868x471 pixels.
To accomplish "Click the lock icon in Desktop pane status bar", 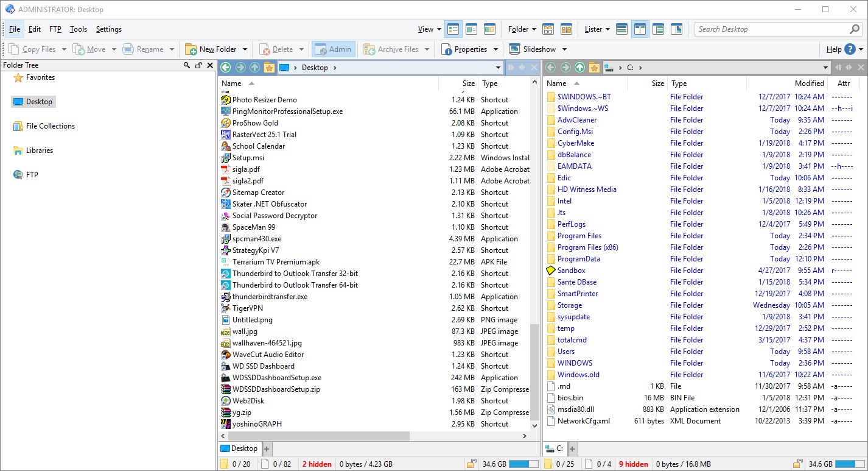I will click(x=472, y=464).
